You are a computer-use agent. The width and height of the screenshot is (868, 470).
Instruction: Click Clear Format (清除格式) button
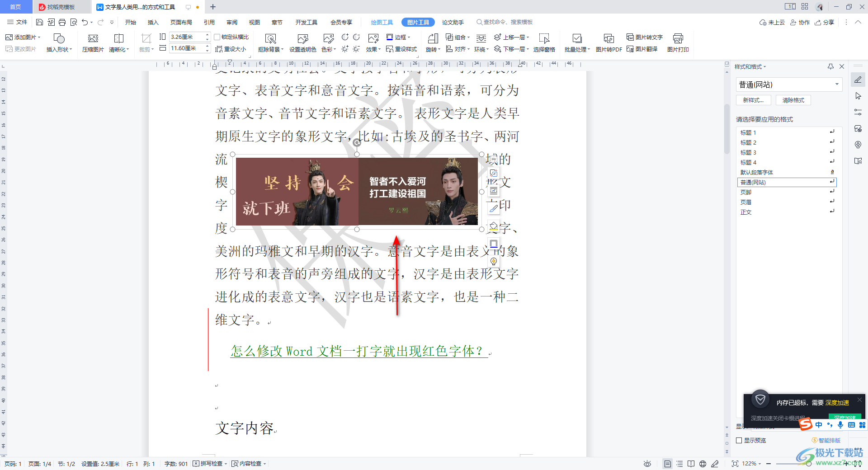pos(793,100)
